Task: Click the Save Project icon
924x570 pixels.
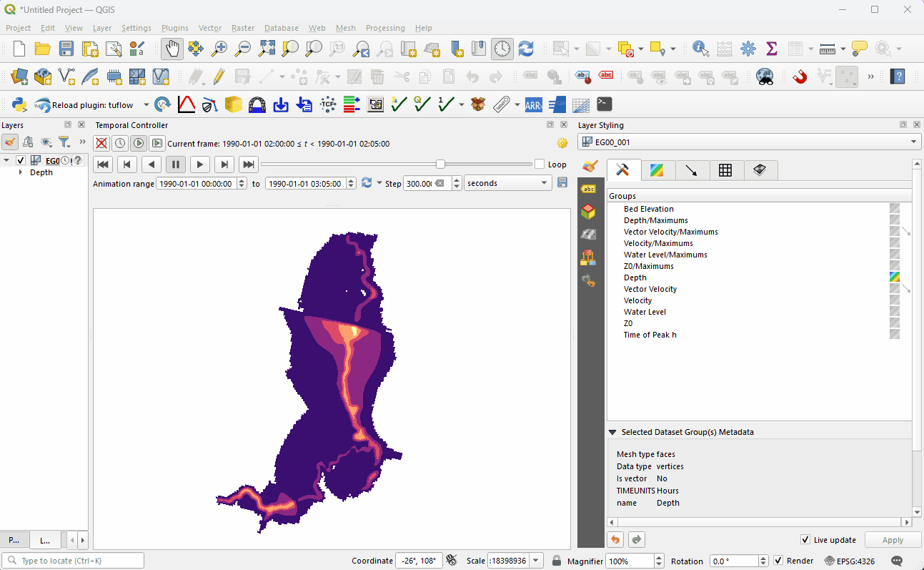Action: (66, 49)
